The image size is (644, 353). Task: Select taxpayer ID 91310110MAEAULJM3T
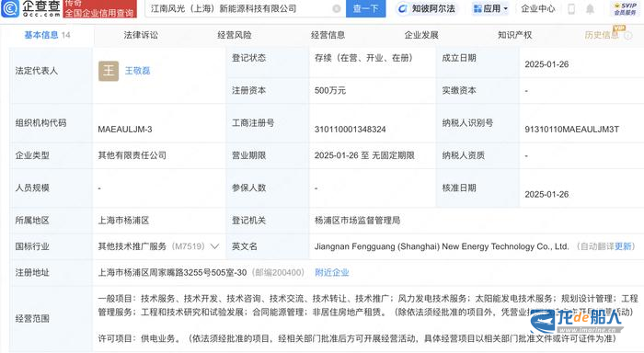coord(571,130)
